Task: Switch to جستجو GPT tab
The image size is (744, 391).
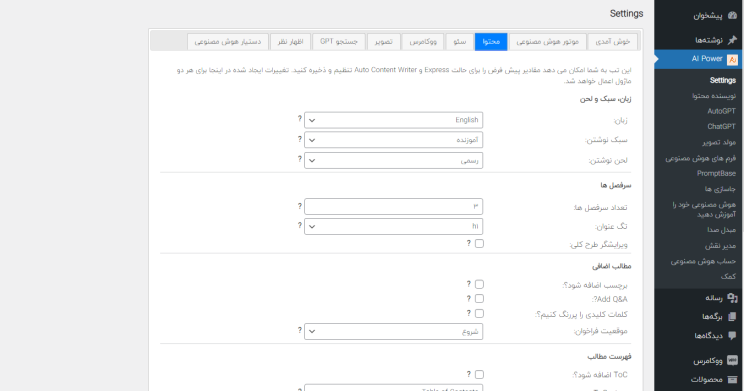Action: click(339, 42)
